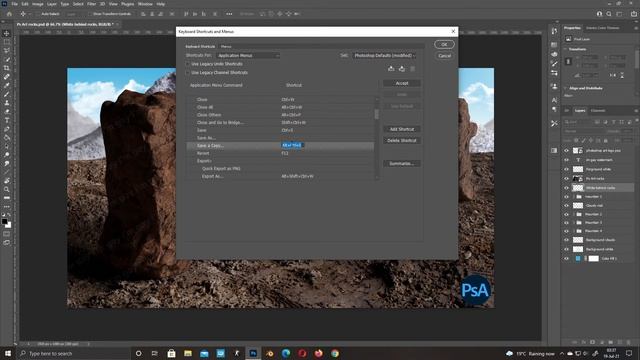This screenshot has height=360, width=640.
Task: Select the Zoom tool magnifier
Action: 7,189
